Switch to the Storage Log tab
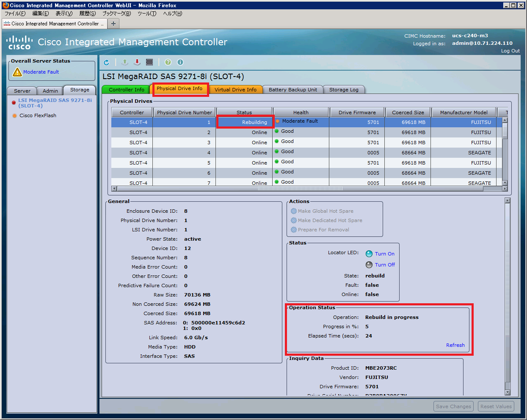527x420 pixels. point(344,90)
